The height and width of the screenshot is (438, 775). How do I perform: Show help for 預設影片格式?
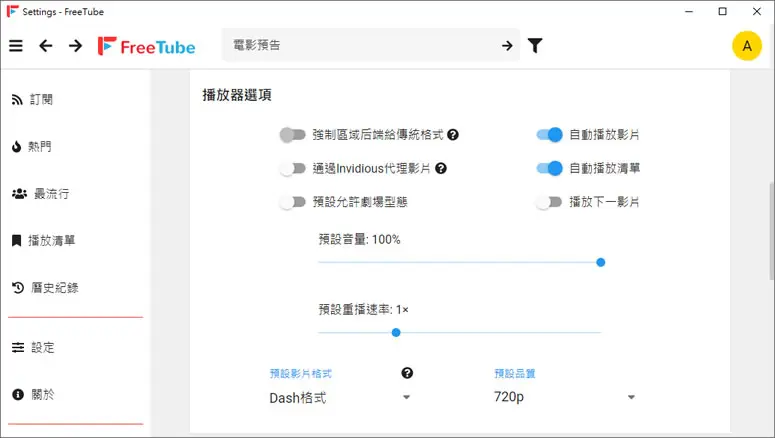[x=407, y=373]
